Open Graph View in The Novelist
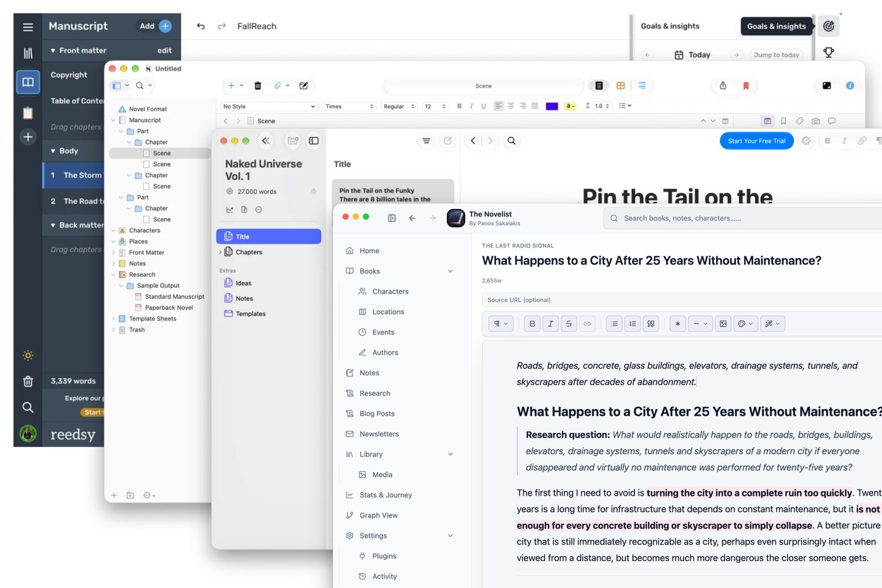Viewport: 882px width, 588px height. [378, 515]
